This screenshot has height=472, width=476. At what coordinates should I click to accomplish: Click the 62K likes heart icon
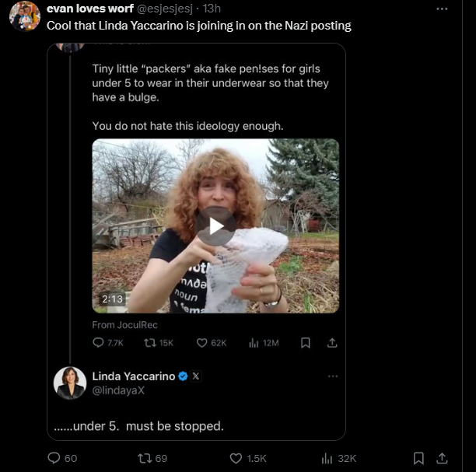click(x=201, y=342)
